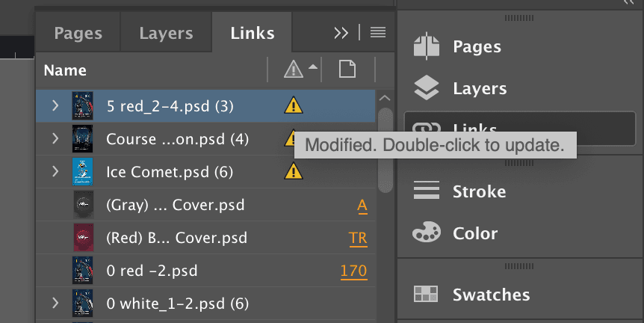
Task: Expand the 0 white_1-2.psd link group
Action: [x=55, y=304]
